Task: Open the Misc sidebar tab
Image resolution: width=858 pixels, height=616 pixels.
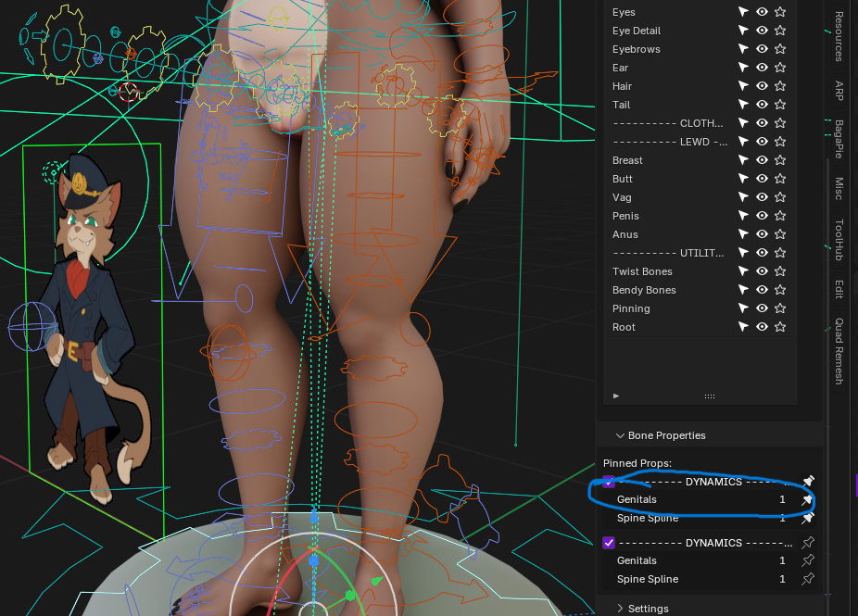Action: (839, 188)
